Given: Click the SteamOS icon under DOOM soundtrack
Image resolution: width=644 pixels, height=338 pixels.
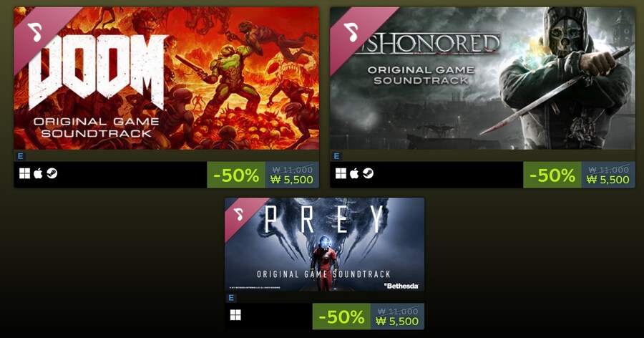Looking at the screenshot, I should click(52, 173).
